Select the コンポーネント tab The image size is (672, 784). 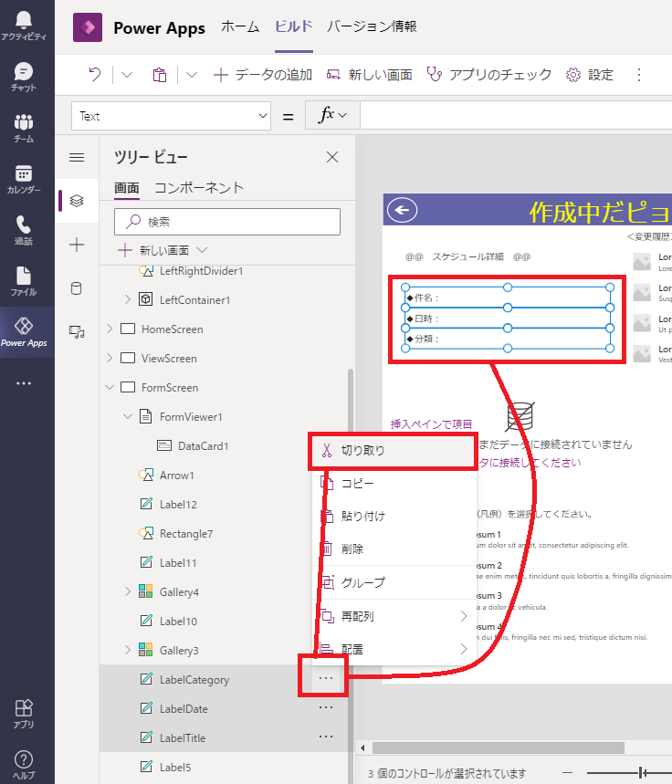[199, 188]
